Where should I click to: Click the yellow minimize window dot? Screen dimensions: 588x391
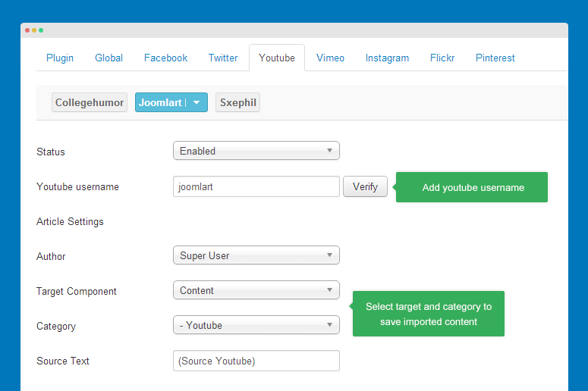click(34, 30)
